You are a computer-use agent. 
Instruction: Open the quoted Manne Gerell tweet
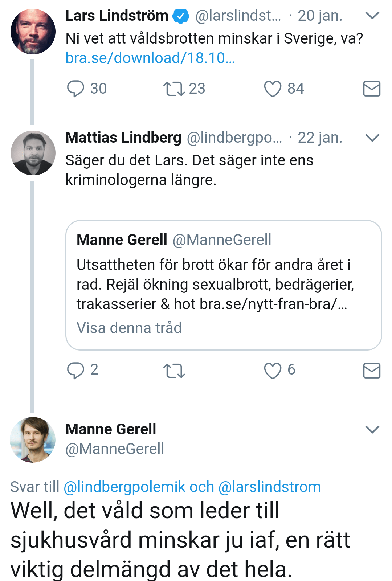click(223, 283)
